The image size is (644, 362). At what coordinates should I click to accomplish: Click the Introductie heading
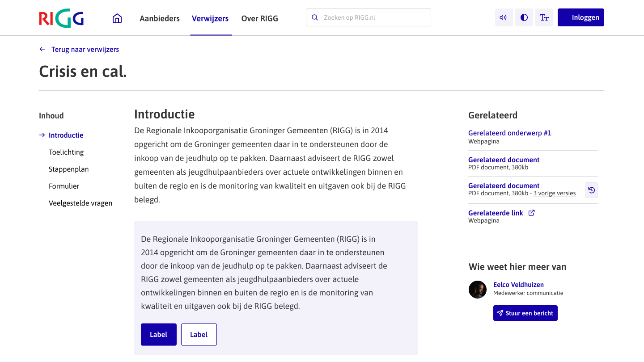165,114
